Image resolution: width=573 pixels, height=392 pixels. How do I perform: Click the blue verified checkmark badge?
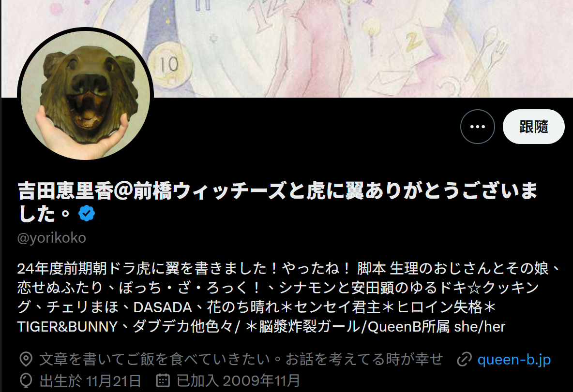pyautogui.click(x=87, y=214)
